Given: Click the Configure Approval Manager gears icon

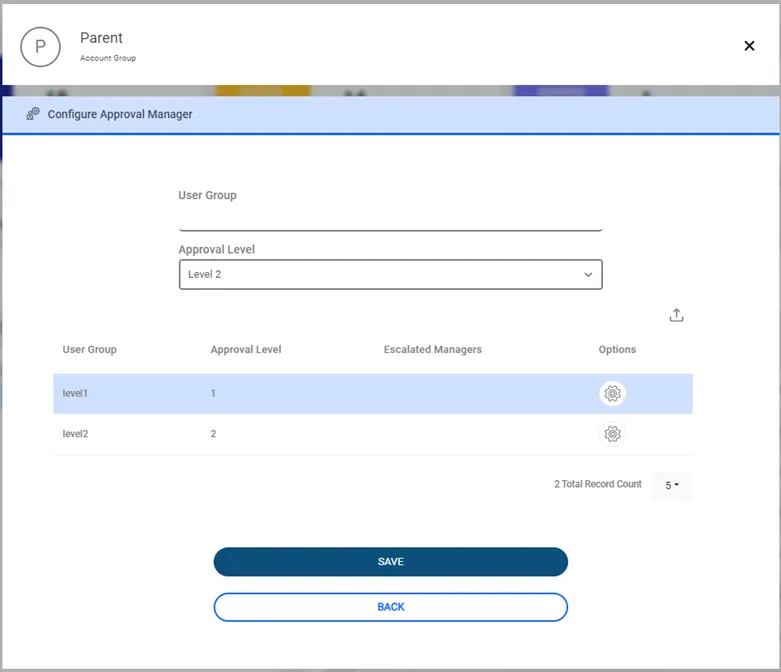Looking at the screenshot, I should coord(33,114).
